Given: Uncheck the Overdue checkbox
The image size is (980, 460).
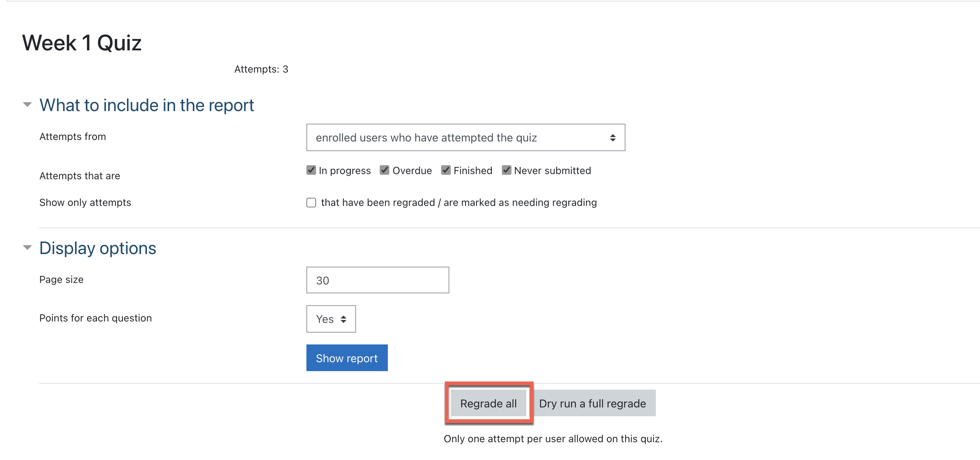Looking at the screenshot, I should click(385, 170).
